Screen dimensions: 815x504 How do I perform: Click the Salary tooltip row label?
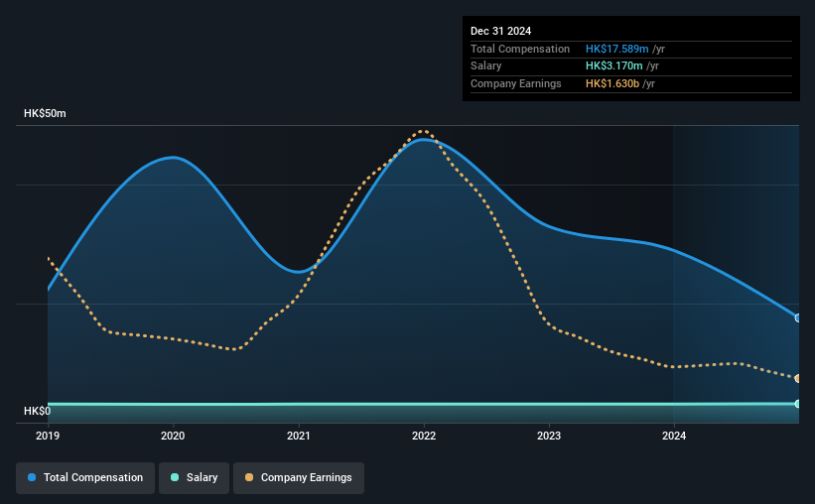click(x=486, y=66)
